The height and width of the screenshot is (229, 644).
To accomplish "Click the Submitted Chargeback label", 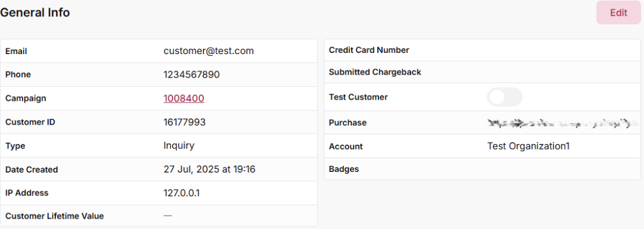I will pos(375,72).
